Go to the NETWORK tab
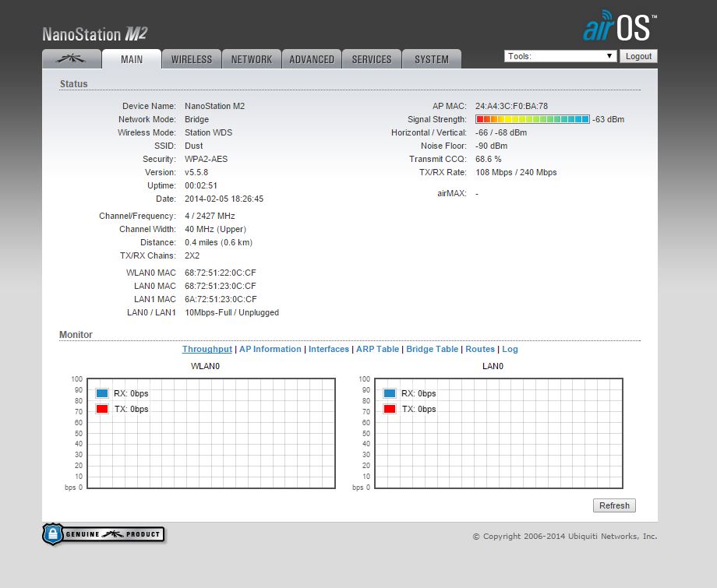This screenshot has width=717, height=588. [252, 59]
